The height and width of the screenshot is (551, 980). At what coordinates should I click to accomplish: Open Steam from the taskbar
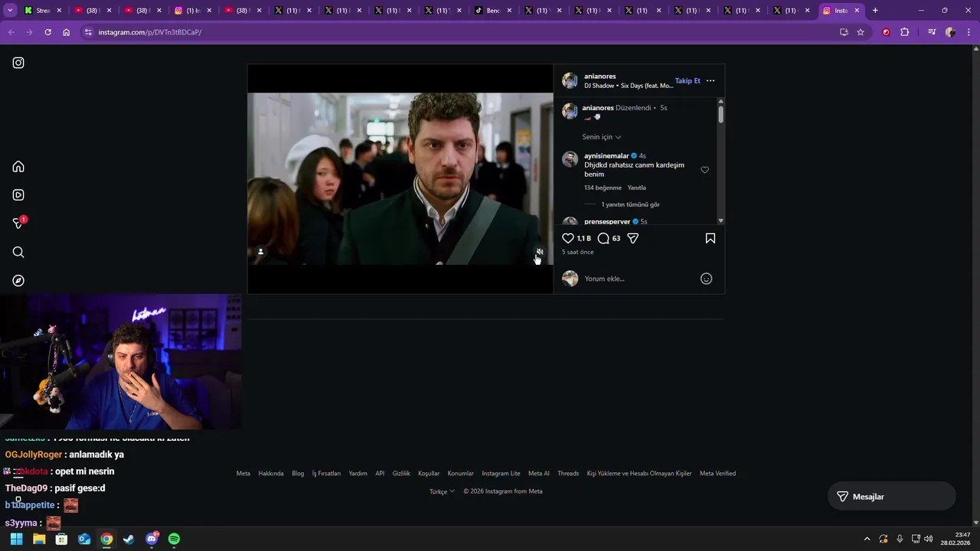coord(129,539)
